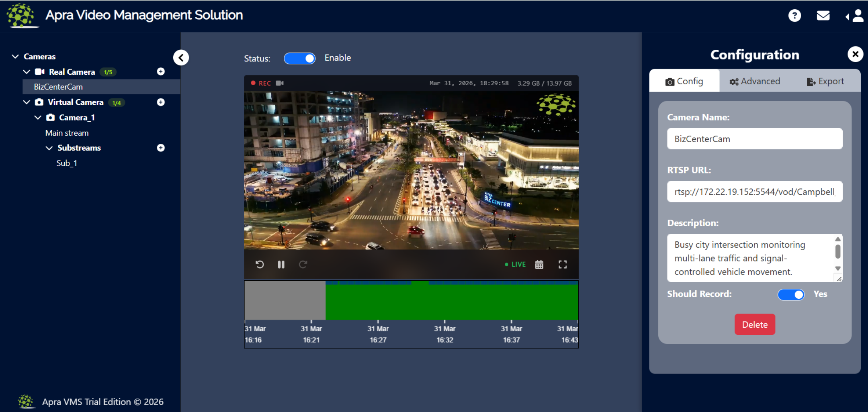868x412 pixels.
Task: Click the storage 3.29 GB / 13.97 GB text
Action: coord(545,83)
